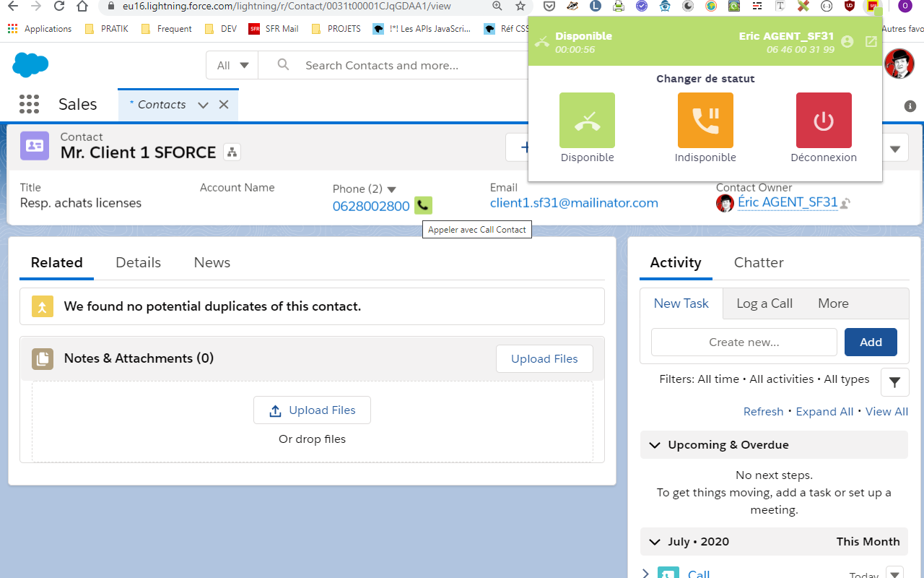Select the Activity tab

676,262
